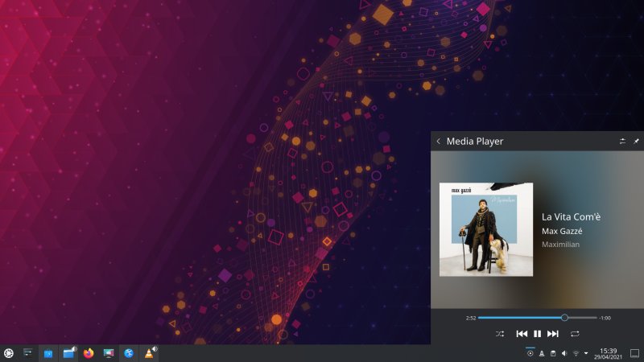Pause the current song
Image resolution: width=644 pixels, height=362 pixels.
click(x=537, y=334)
